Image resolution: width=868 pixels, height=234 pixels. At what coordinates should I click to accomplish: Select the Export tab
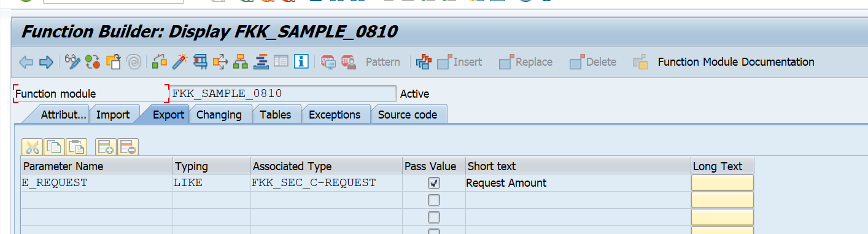pos(168,115)
